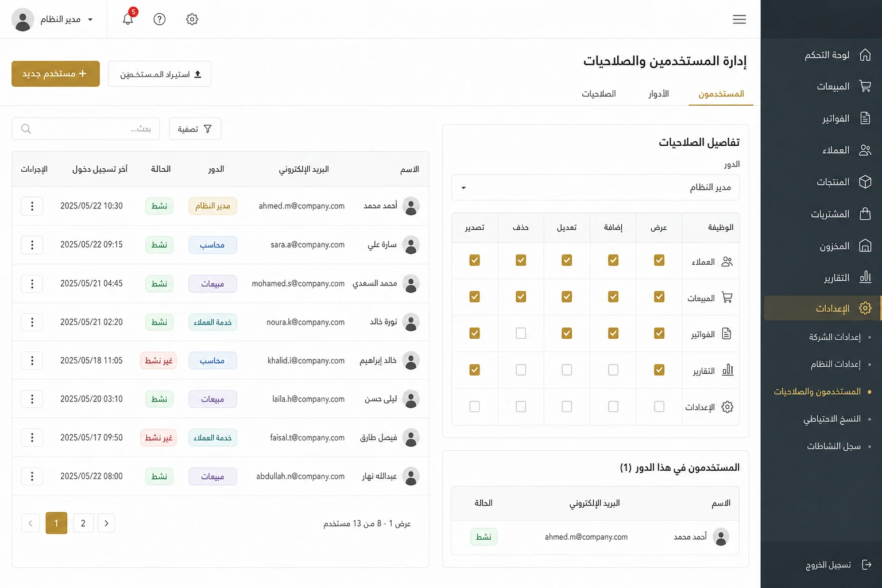This screenshot has width=882, height=588.
Task: Click the search magnifier icon
Action: [26, 129]
